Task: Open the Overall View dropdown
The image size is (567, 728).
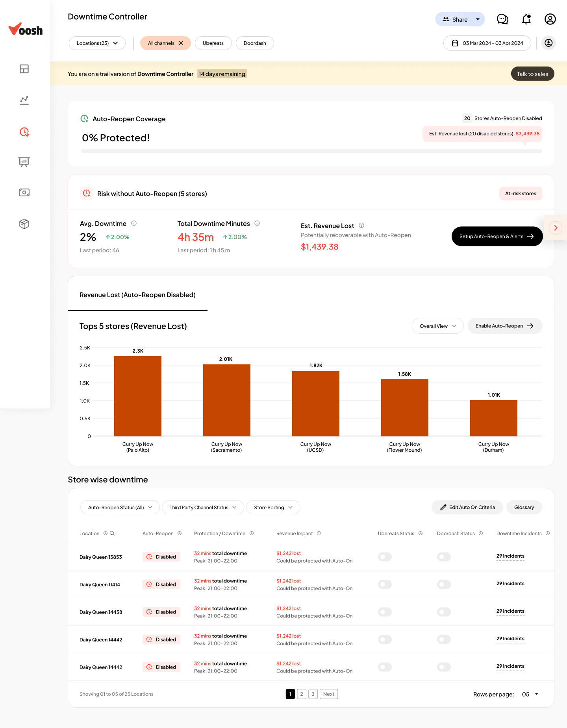Action: [x=437, y=326]
